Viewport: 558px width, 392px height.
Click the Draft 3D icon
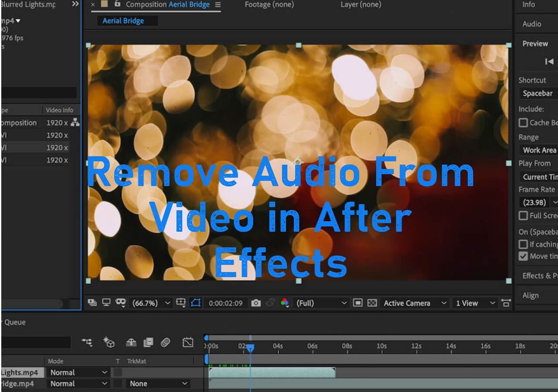109,343
